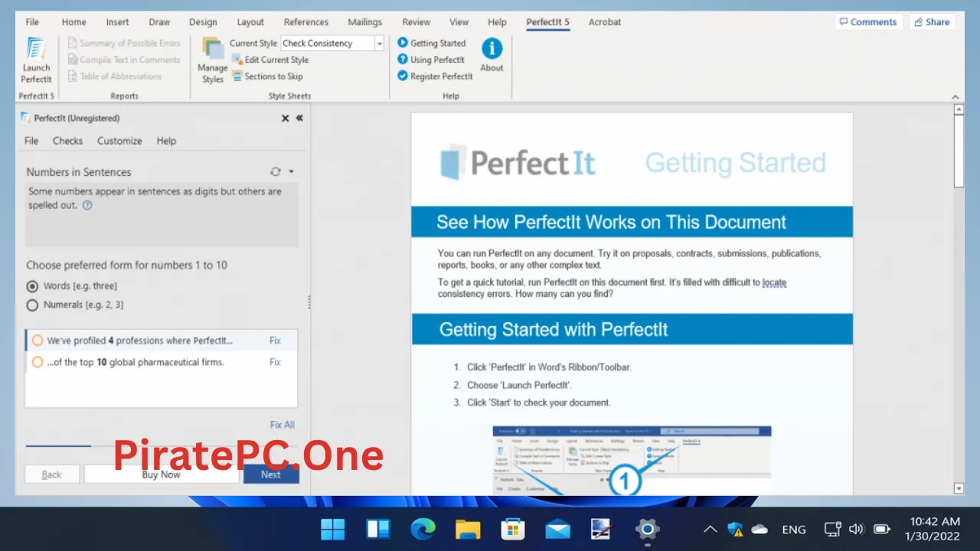The image size is (980, 551).
Task: Open the Current Style dropdown
Action: tap(379, 44)
